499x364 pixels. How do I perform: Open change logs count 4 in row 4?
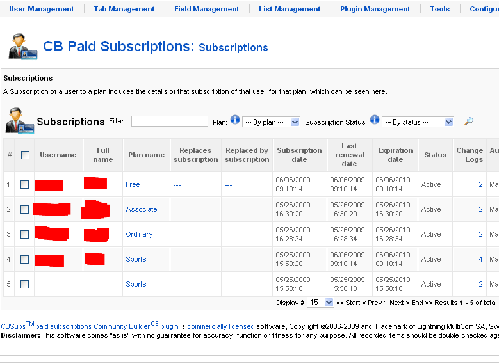click(x=480, y=259)
